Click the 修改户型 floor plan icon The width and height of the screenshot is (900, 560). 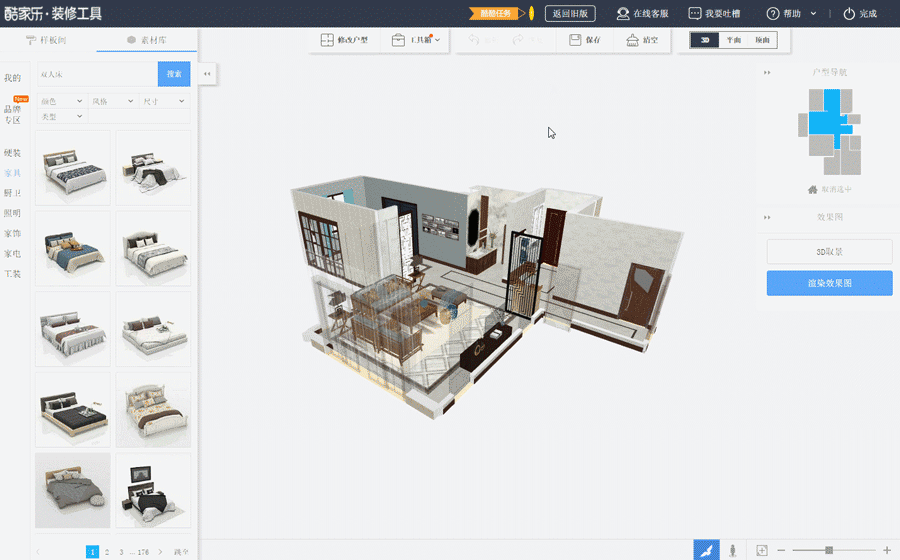click(x=327, y=40)
